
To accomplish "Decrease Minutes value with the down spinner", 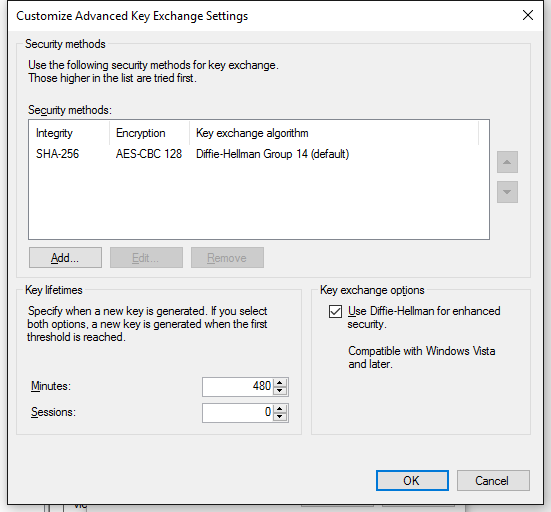I will pos(280,391).
